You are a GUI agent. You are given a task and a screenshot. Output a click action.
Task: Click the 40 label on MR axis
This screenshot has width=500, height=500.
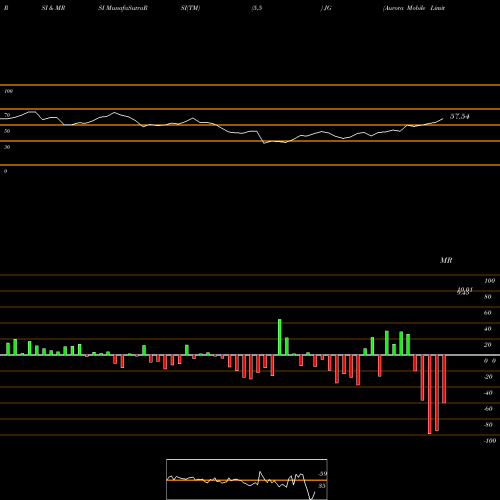(488, 329)
